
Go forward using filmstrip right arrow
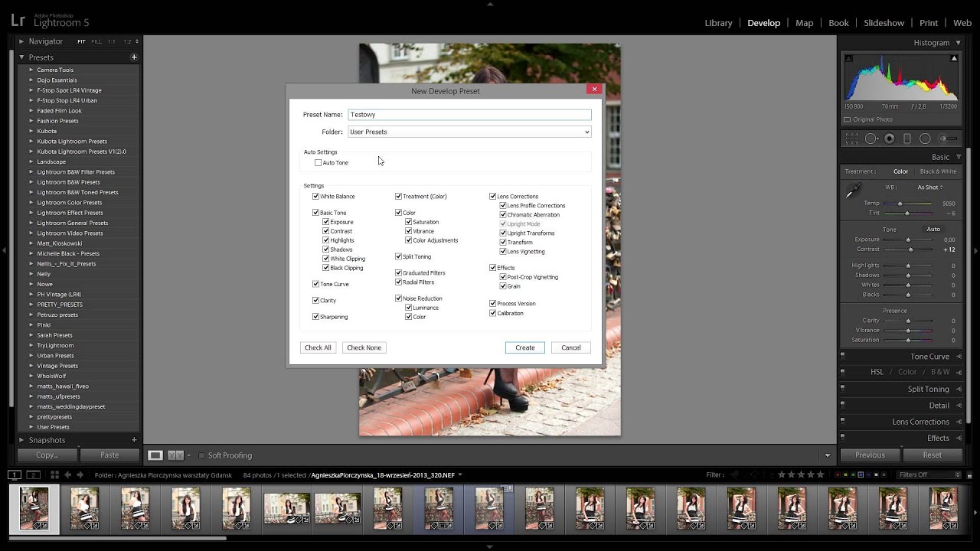[80, 475]
